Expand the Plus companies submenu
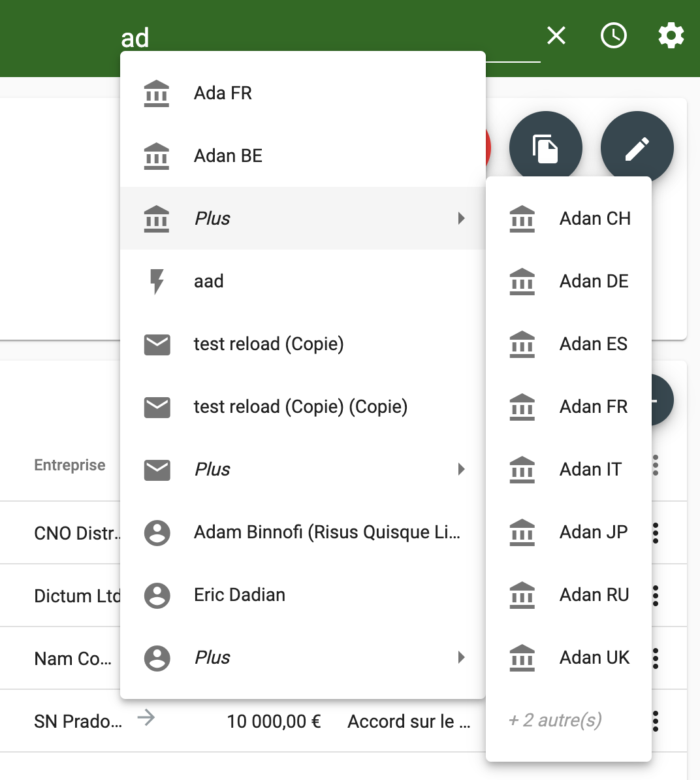 coord(303,218)
